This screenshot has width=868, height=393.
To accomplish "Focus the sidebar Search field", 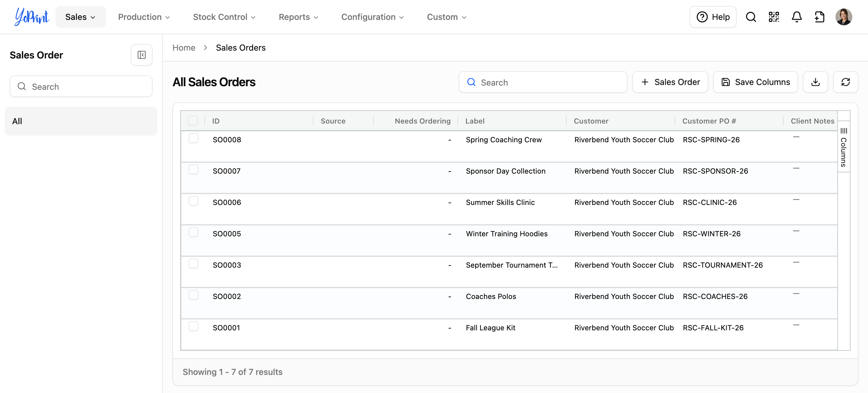I will [81, 86].
